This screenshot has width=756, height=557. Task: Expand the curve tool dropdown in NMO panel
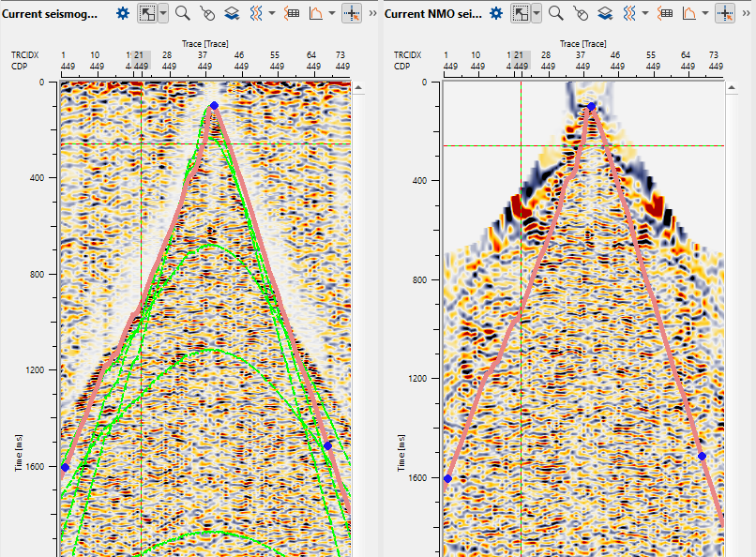tap(706, 13)
